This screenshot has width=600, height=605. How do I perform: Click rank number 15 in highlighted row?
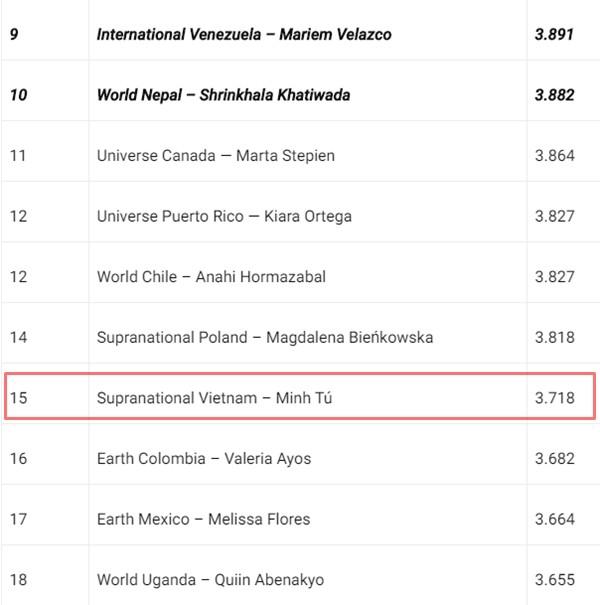[x=18, y=398]
